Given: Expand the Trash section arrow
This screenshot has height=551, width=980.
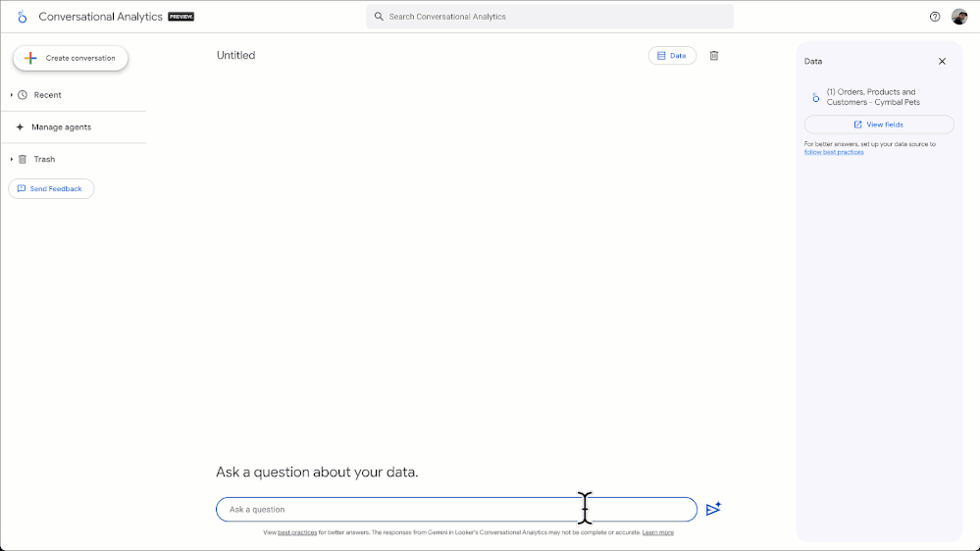Looking at the screenshot, I should click(x=11, y=159).
